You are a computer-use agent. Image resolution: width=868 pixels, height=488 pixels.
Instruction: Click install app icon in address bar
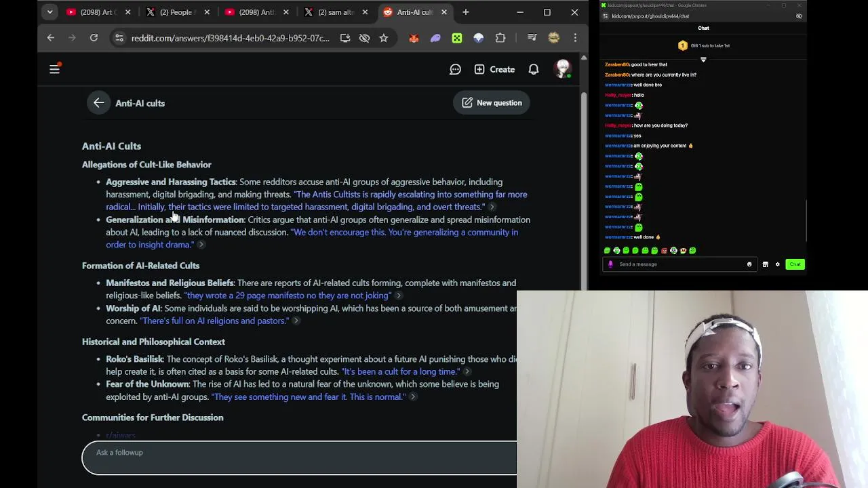(345, 38)
